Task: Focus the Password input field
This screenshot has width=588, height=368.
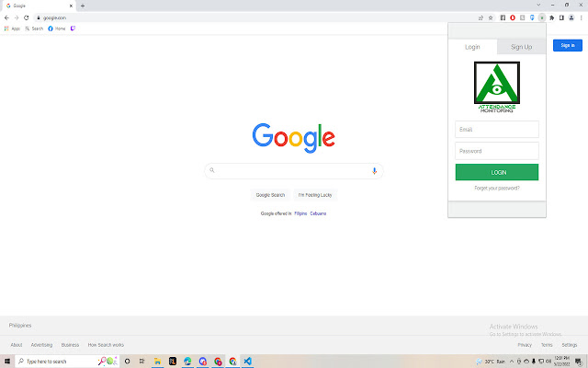Action: coord(497,151)
